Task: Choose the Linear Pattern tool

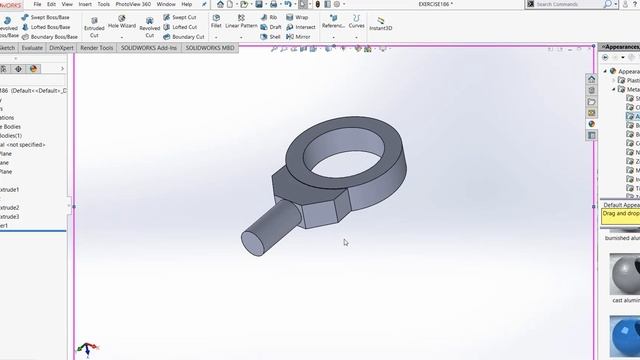Action: coord(241,22)
